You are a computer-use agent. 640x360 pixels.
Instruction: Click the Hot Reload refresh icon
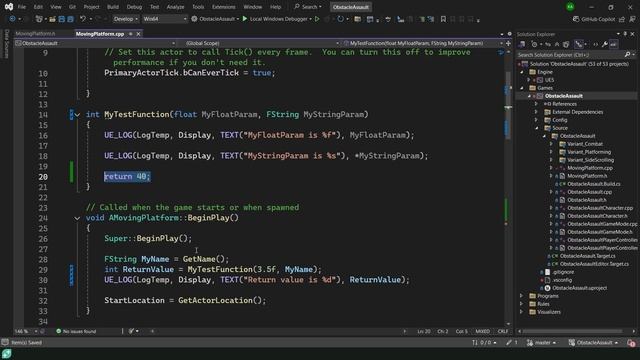[x=340, y=19]
